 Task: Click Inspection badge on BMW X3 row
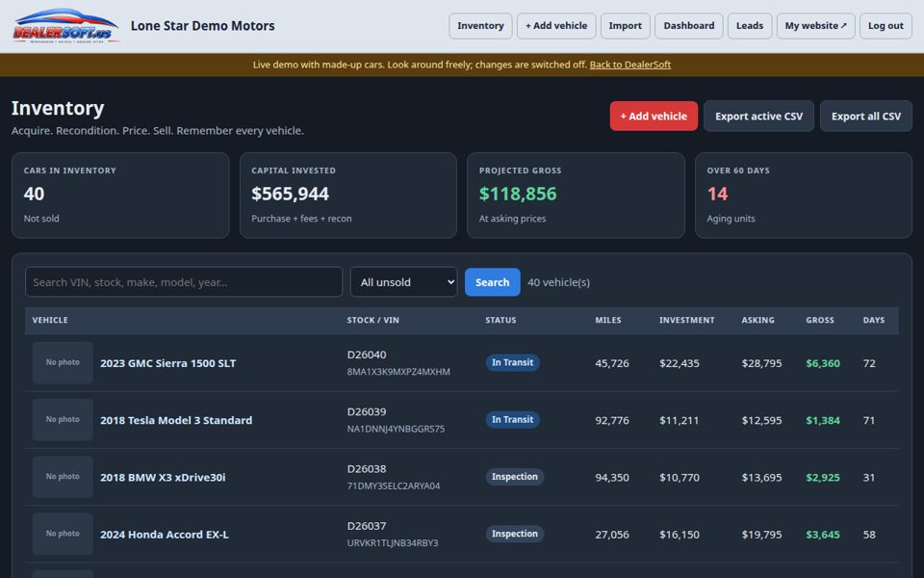click(x=514, y=477)
